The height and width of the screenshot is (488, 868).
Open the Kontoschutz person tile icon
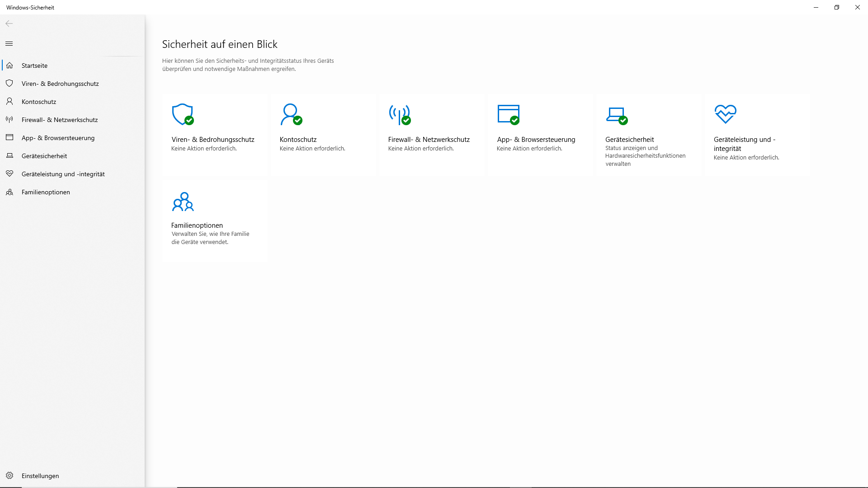(291, 114)
